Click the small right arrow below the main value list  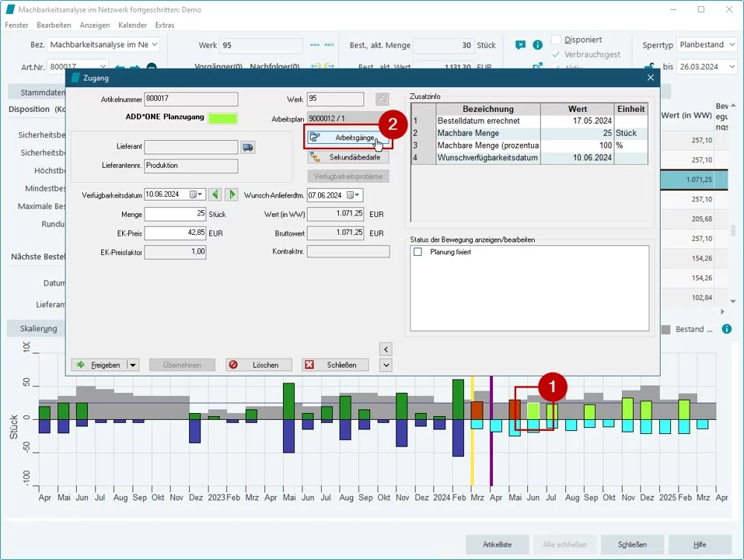[x=723, y=312]
